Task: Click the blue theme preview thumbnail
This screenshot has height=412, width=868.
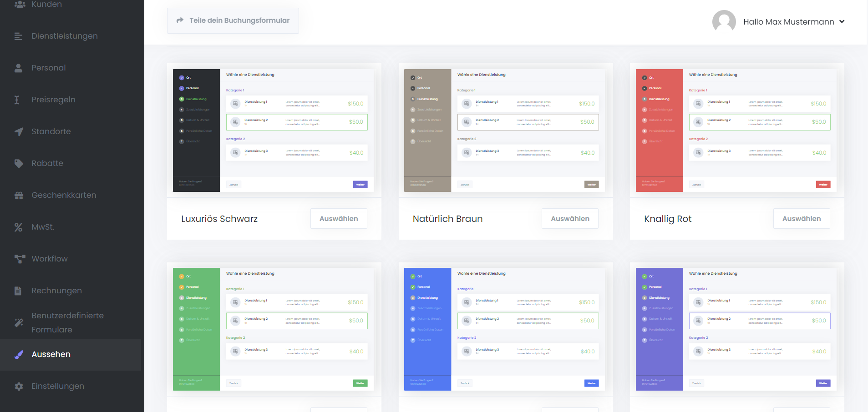Action: tap(505, 329)
